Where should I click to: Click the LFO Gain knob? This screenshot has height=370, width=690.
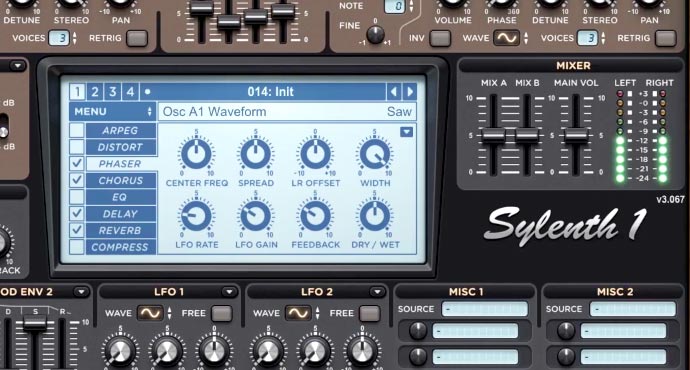[256, 216]
